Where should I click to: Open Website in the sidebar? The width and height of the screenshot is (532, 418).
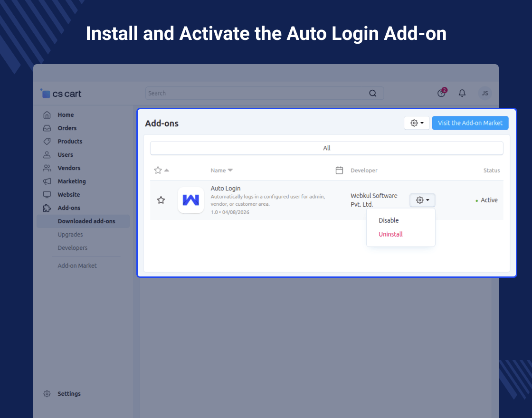click(69, 194)
